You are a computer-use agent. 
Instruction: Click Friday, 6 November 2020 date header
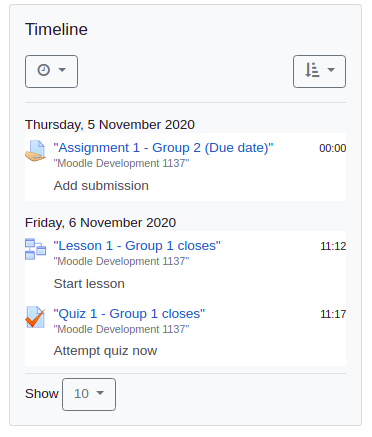pyautogui.click(x=100, y=223)
